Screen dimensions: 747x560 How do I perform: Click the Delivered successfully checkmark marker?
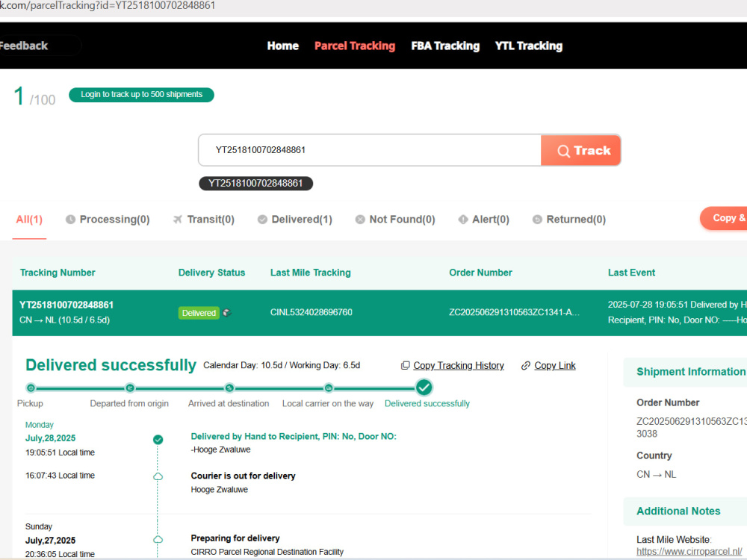coord(424,388)
